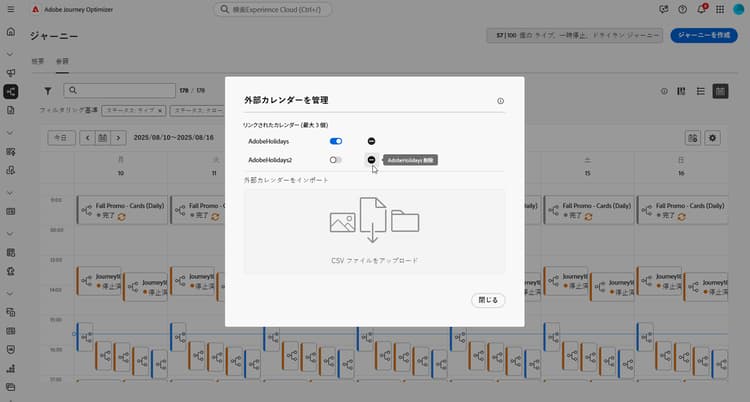
Task: Remove the AdobeHolidays2 calendar
Action: (371, 160)
